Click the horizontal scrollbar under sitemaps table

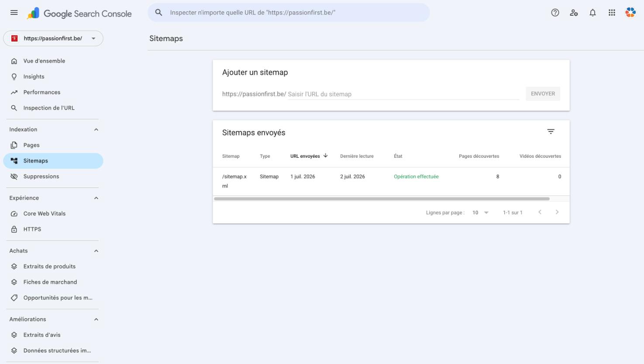pyautogui.click(x=382, y=199)
